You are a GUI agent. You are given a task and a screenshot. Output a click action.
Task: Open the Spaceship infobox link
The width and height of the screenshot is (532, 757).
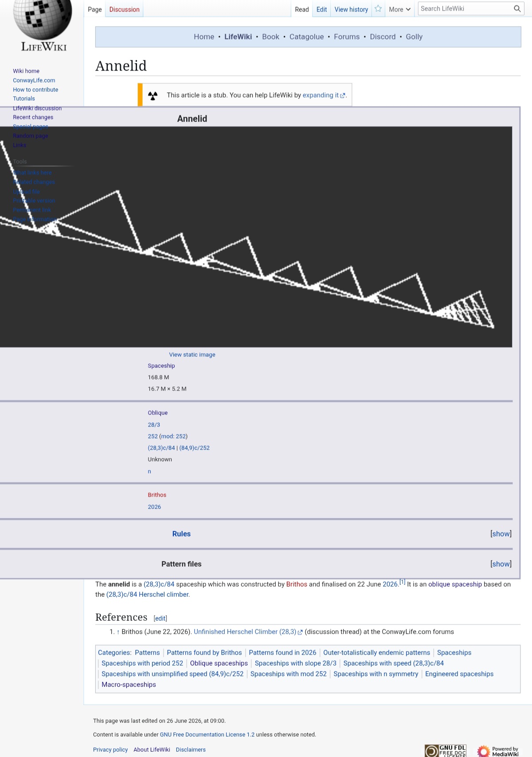161,366
